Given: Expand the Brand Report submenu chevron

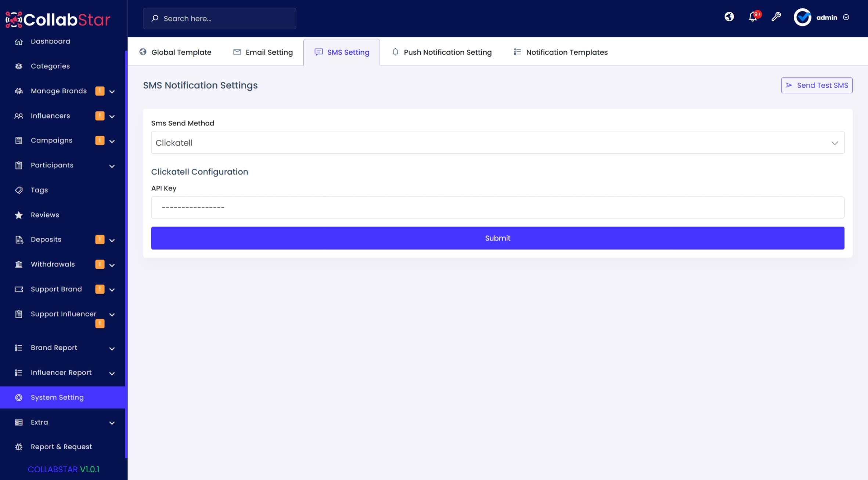Looking at the screenshot, I should point(112,348).
